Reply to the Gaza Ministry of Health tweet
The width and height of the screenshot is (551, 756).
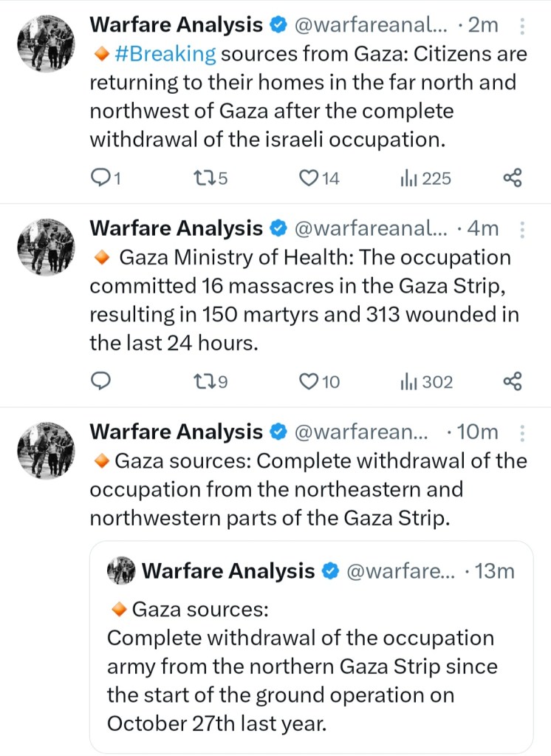coord(100,381)
